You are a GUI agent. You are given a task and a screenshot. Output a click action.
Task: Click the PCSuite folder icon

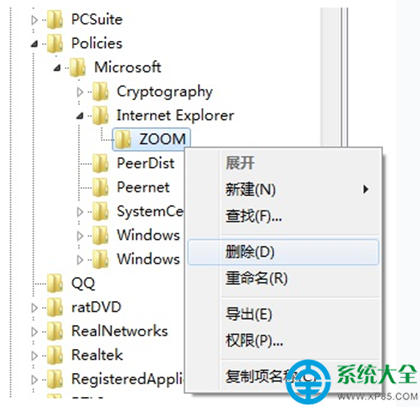tap(55, 19)
